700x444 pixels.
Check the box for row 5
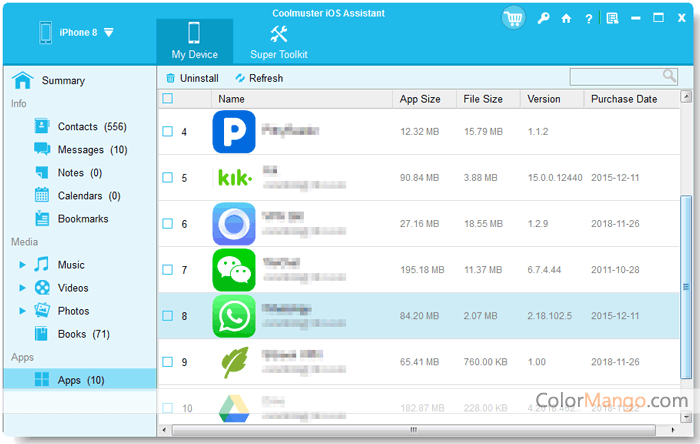tap(167, 178)
